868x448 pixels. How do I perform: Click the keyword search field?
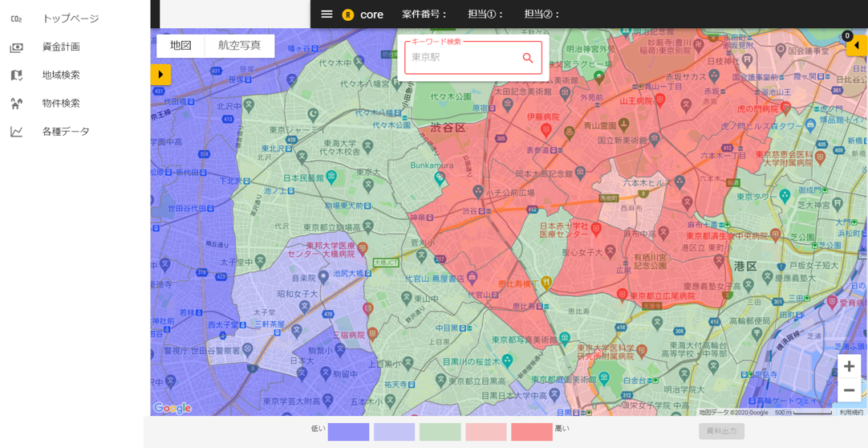473,58
